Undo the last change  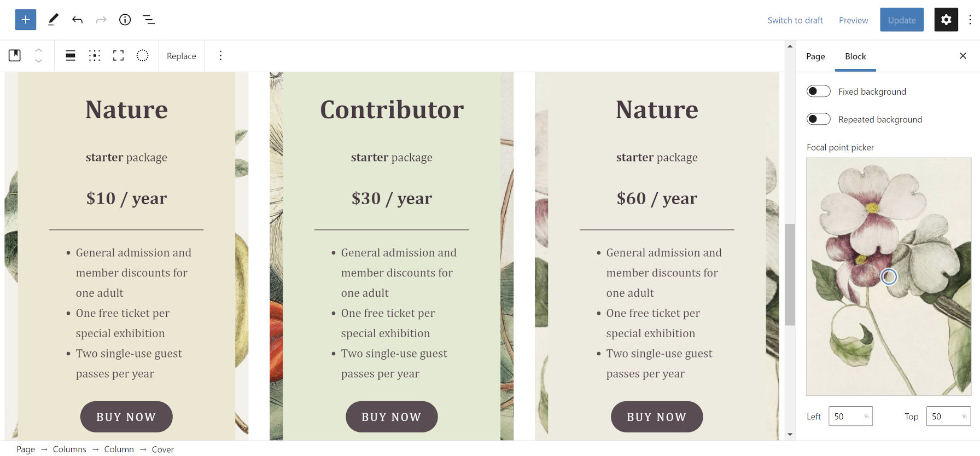tap(77, 20)
